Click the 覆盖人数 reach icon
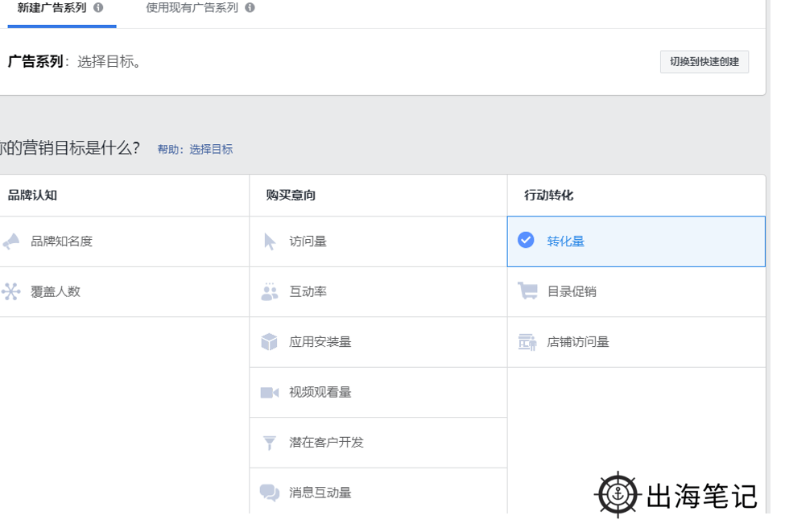785x532 pixels. pyautogui.click(x=10, y=291)
